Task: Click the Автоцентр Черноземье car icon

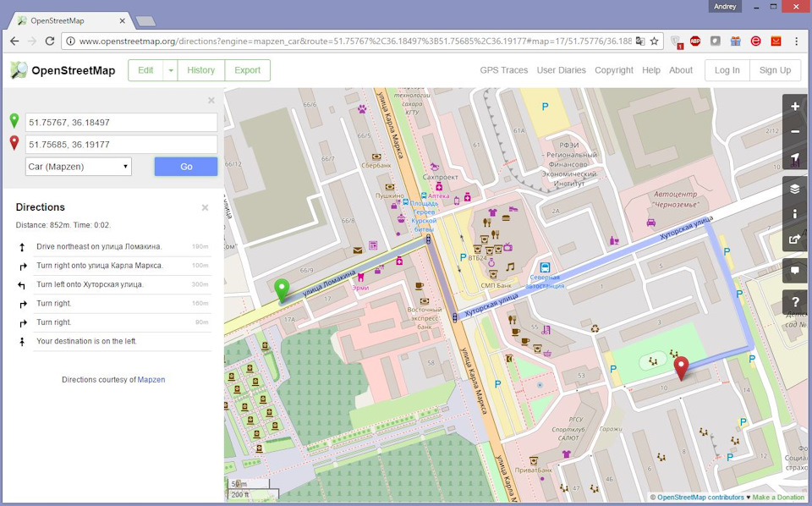Action: tap(651, 223)
